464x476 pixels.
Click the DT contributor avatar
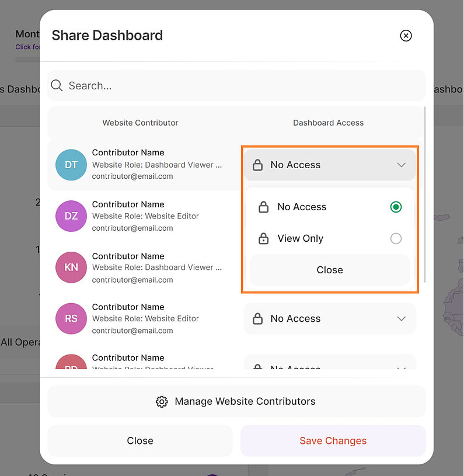tap(71, 164)
